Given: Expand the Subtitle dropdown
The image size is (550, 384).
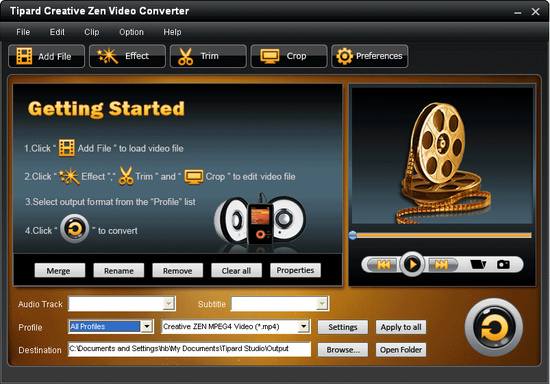Looking at the screenshot, I should click(x=322, y=303).
